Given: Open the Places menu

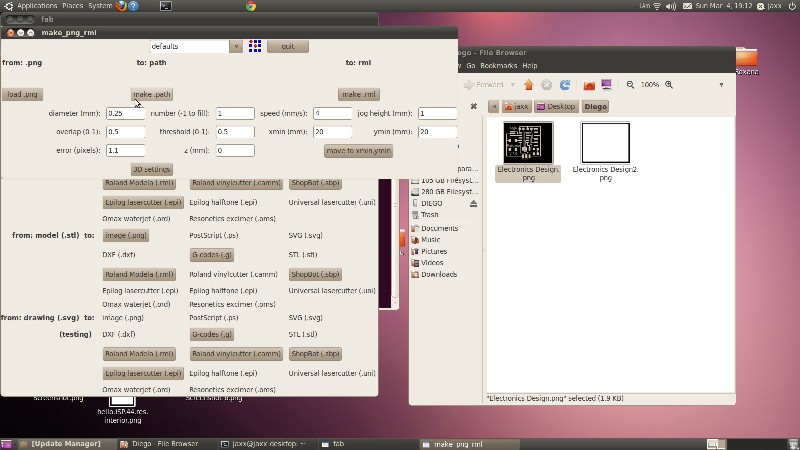Looking at the screenshot, I should 72,6.
